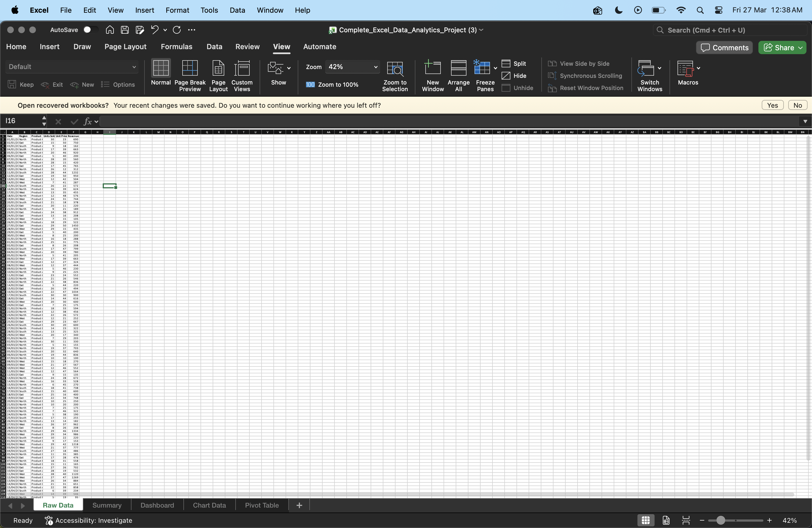Open the workbook title dropdown

(x=481, y=30)
